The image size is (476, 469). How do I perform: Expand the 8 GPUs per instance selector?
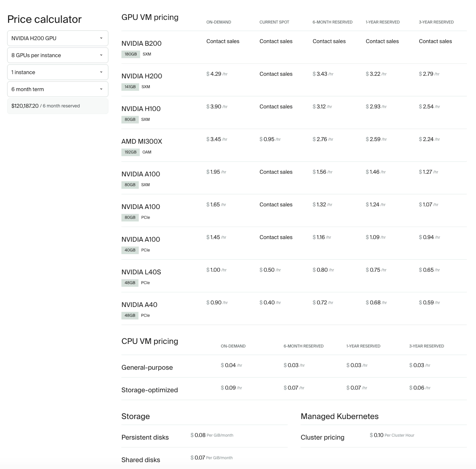pyautogui.click(x=57, y=55)
